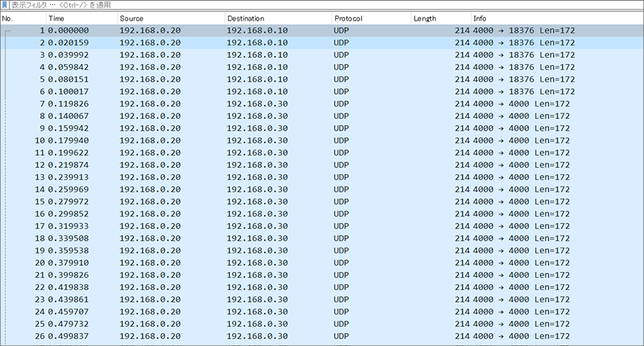Select packet 17 at time 0.319933
This screenshot has width=644, height=346.
(x=322, y=226)
